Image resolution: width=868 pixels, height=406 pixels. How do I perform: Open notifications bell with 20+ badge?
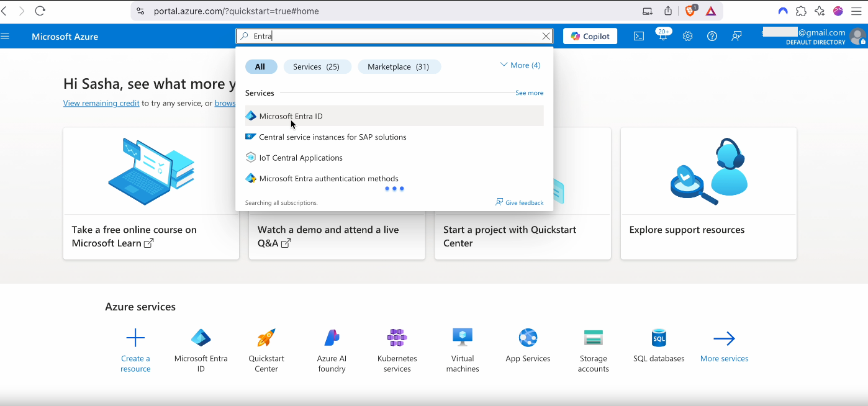point(663,35)
